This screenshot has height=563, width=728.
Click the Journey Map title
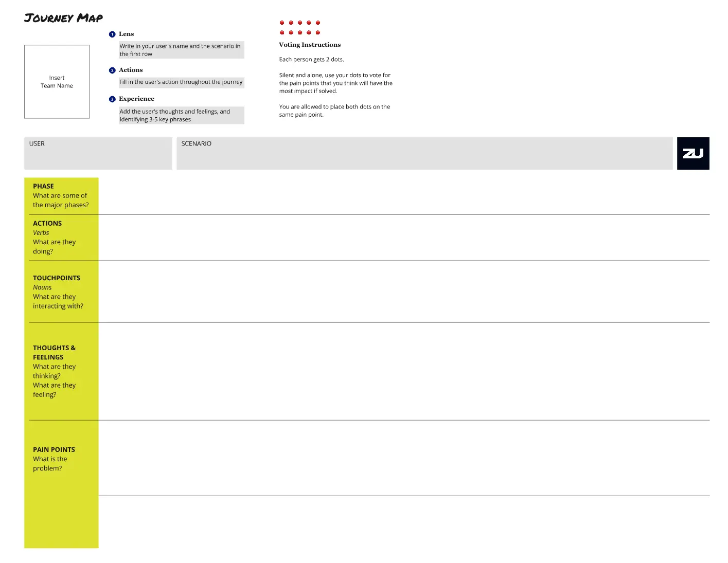tap(63, 18)
